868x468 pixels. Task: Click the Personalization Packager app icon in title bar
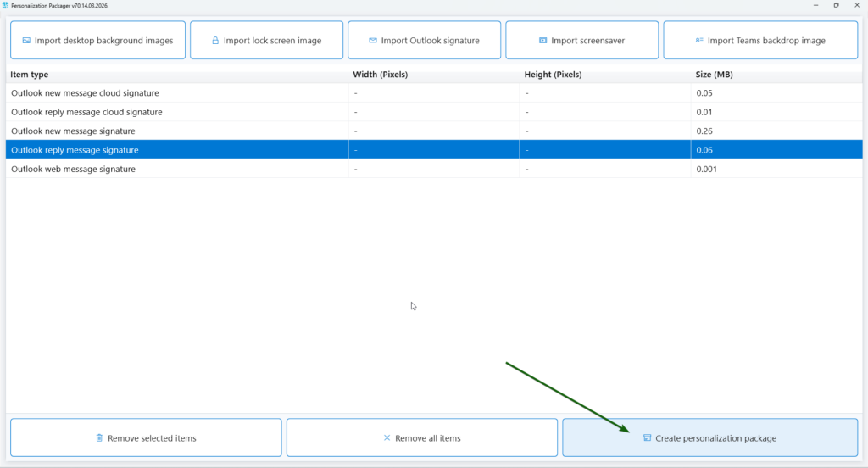point(6,5)
